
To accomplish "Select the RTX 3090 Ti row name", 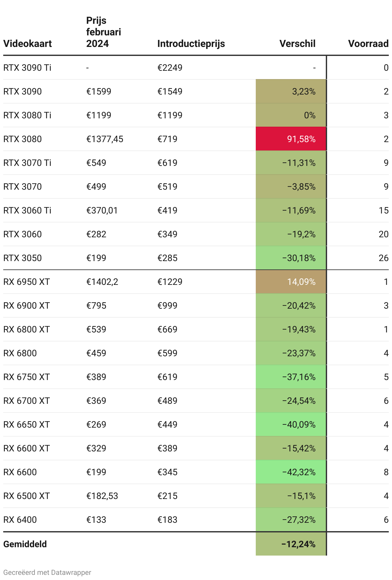I will (x=27, y=68).
